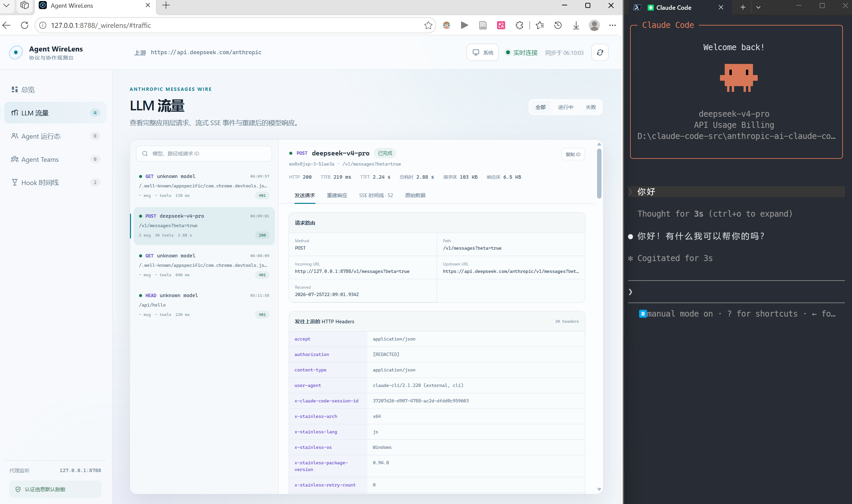Image resolution: width=852 pixels, height=504 pixels.
Task: Click the face-with-glasses extension icon
Action: tap(446, 25)
